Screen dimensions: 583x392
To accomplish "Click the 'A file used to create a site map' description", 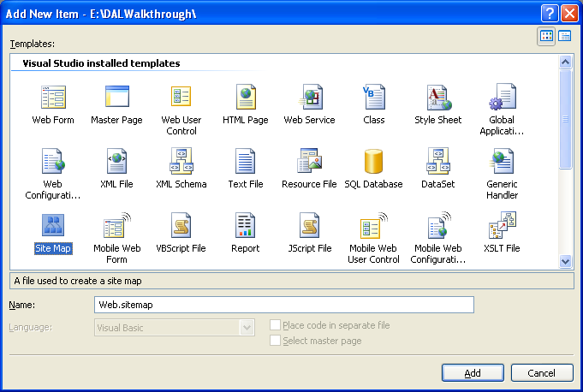I will 78,281.
